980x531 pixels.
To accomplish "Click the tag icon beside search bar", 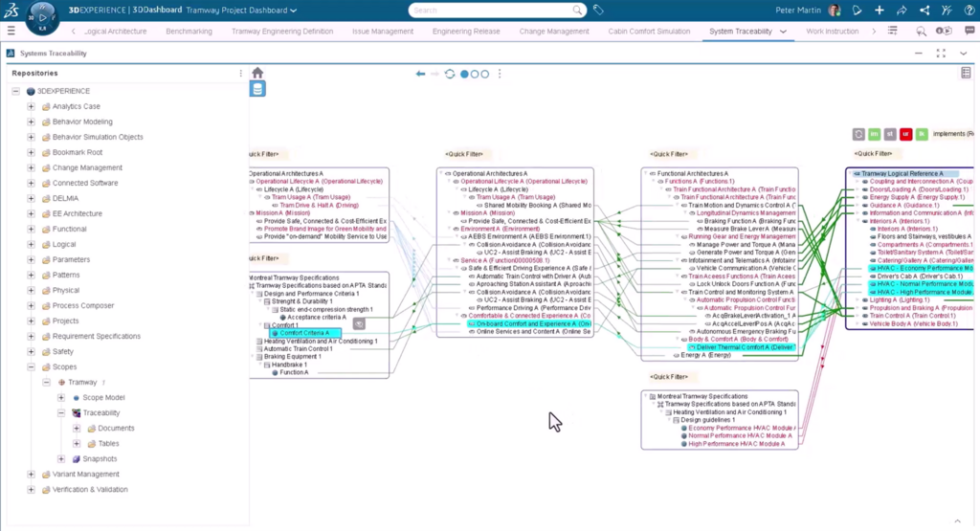I will (x=599, y=11).
